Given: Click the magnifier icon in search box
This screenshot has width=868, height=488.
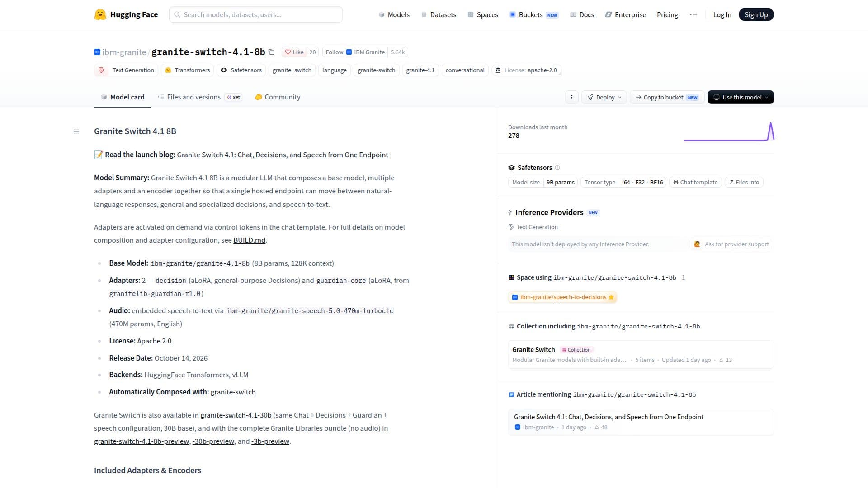Looking at the screenshot, I should [178, 14].
